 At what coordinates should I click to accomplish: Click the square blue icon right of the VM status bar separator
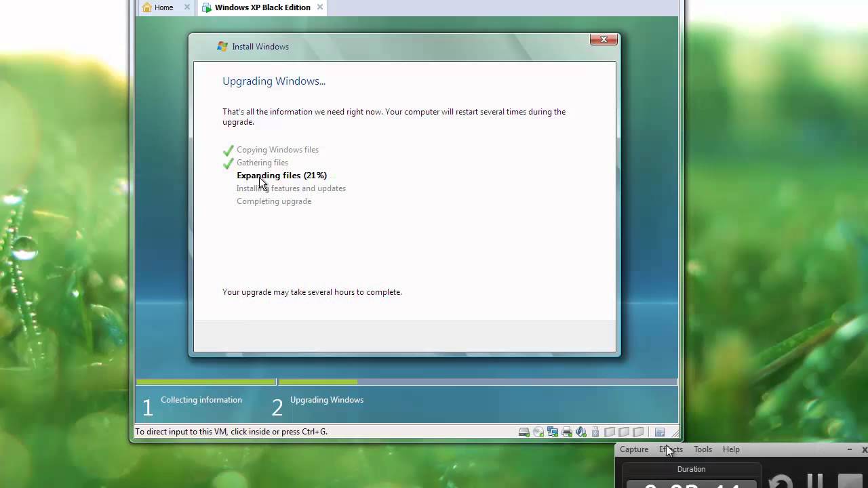click(659, 432)
